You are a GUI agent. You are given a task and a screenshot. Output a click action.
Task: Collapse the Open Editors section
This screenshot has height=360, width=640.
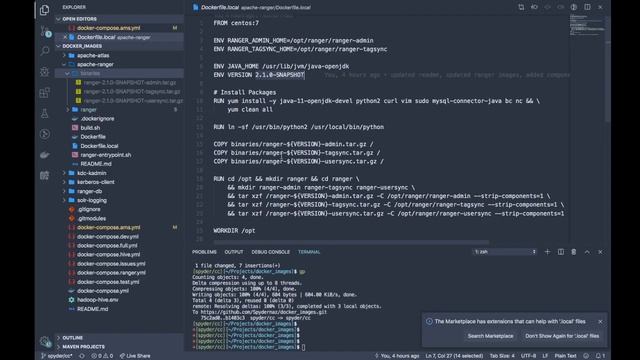58,19
